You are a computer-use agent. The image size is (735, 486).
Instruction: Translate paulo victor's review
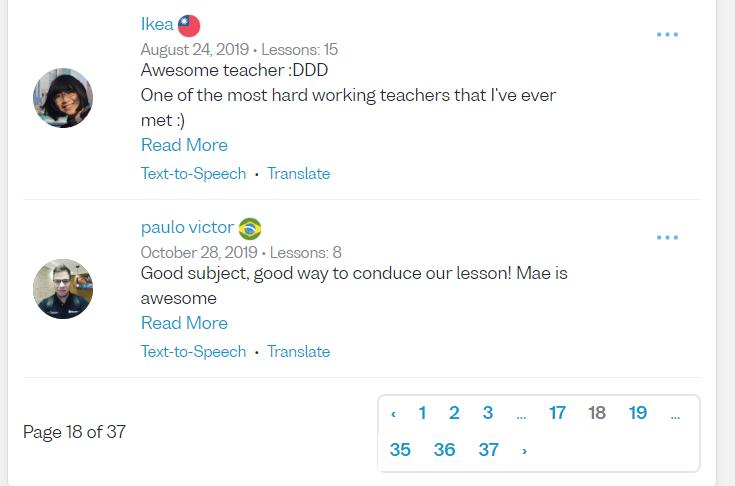[298, 351]
